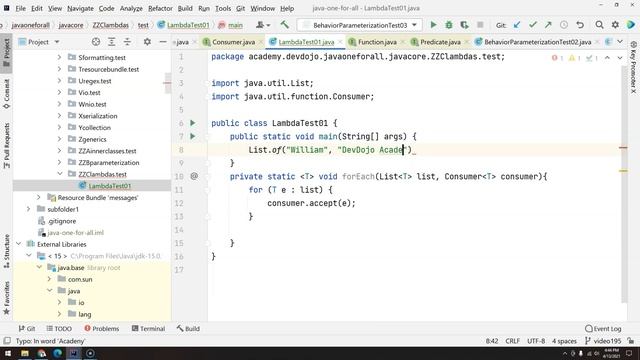This screenshot has width=640, height=360.
Task: Expand the ZZBparameterization folder
Action: click(x=60, y=162)
